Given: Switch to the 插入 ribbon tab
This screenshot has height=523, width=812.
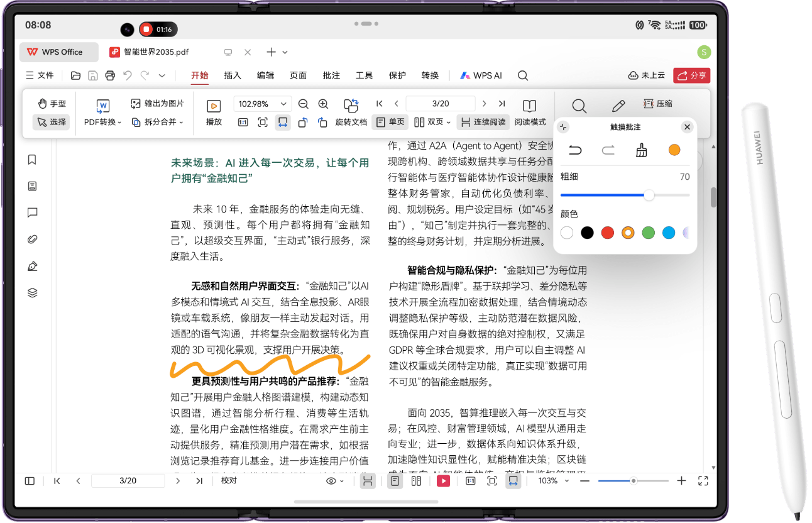Looking at the screenshot, I should tap(233, 75).
